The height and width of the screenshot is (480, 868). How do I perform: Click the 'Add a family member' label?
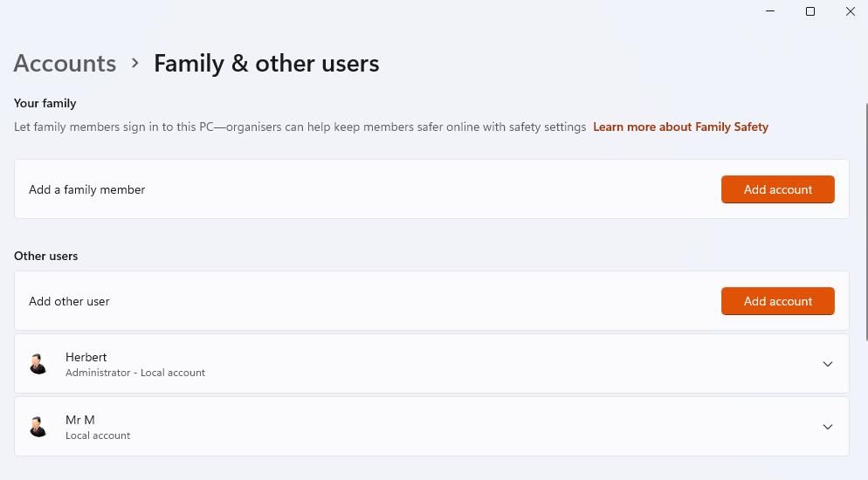tap(87, 189)
